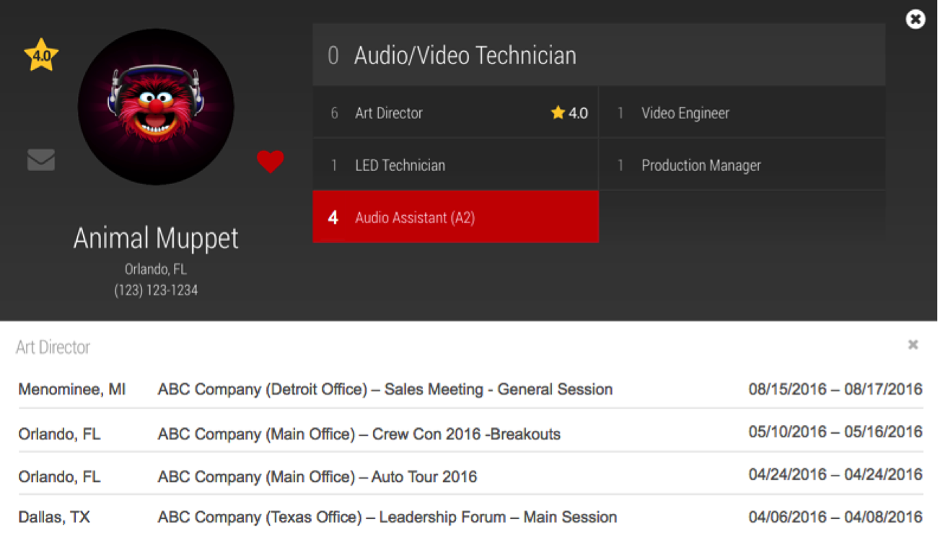The height and width of the screenshot is (560, 938).
Task: Select the Art Director position
Action: click(455, 113)
